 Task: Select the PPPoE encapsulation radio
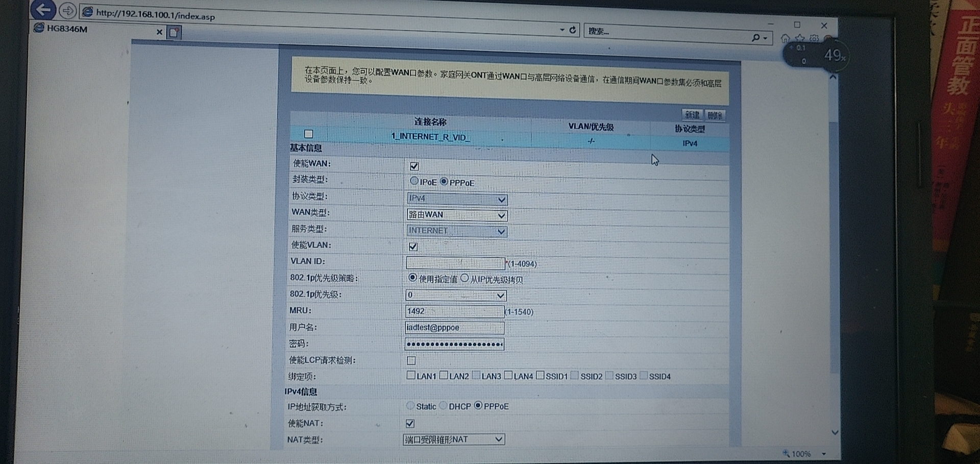[444, 182]
